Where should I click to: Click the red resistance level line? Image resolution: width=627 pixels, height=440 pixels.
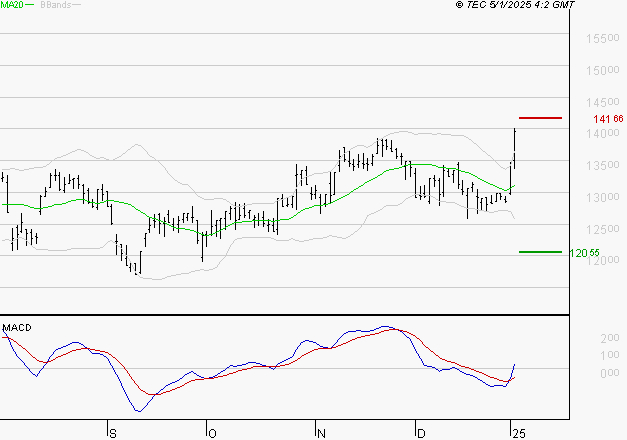point(540,118)
